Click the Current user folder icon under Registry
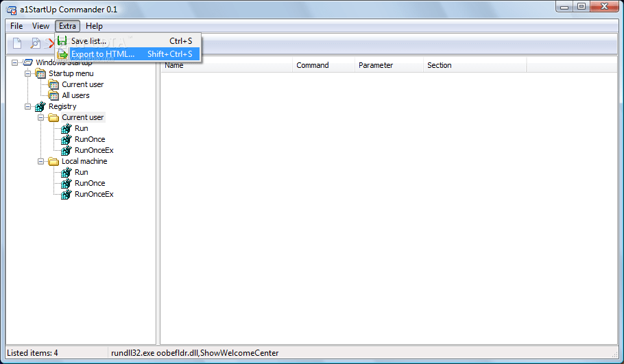This screenshot has height=364, width=624. 53,117
